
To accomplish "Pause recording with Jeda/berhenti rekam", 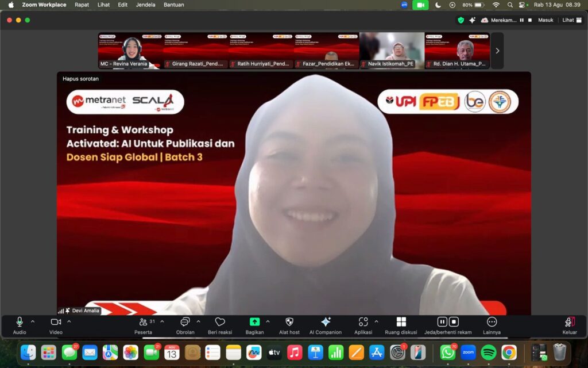I will (x=442, y=322).
